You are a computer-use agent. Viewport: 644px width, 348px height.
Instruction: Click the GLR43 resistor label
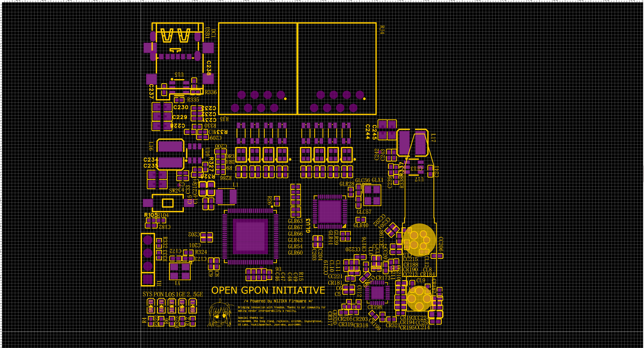[x=295, y=240]
